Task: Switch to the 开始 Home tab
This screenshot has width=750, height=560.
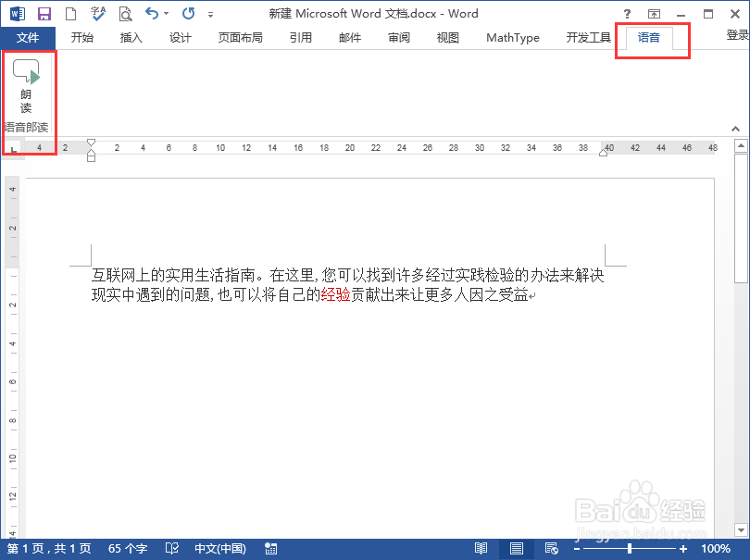Action: point(82,38)
